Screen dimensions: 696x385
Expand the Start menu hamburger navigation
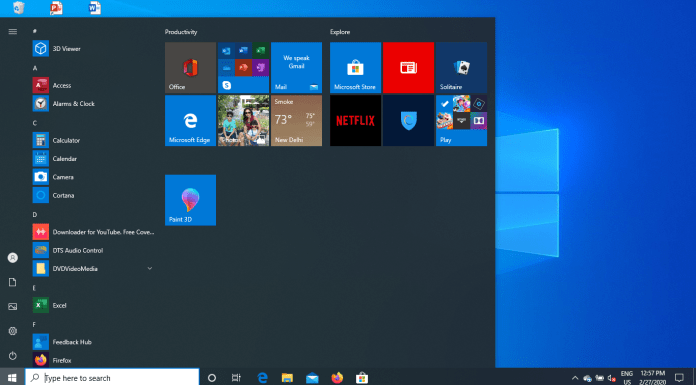[12, 32]
